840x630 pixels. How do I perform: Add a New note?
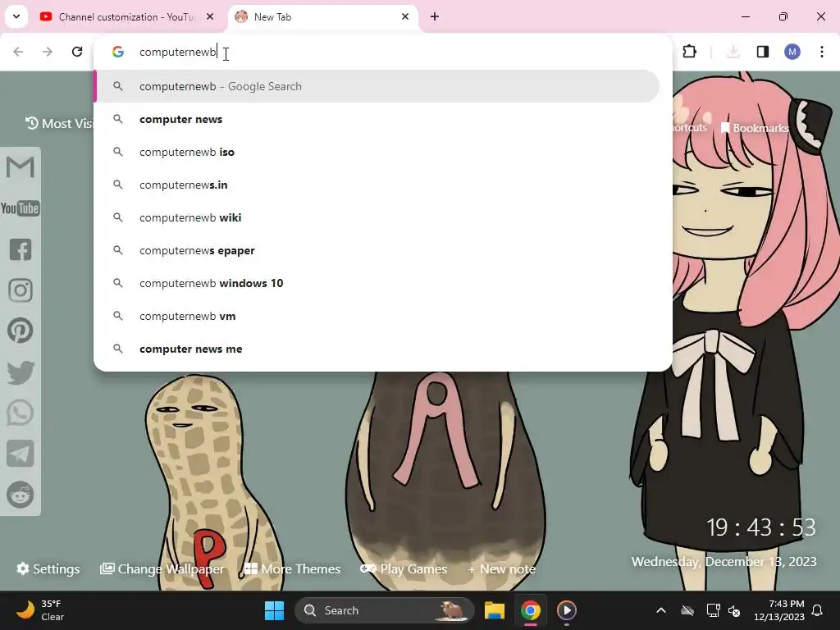501,569
